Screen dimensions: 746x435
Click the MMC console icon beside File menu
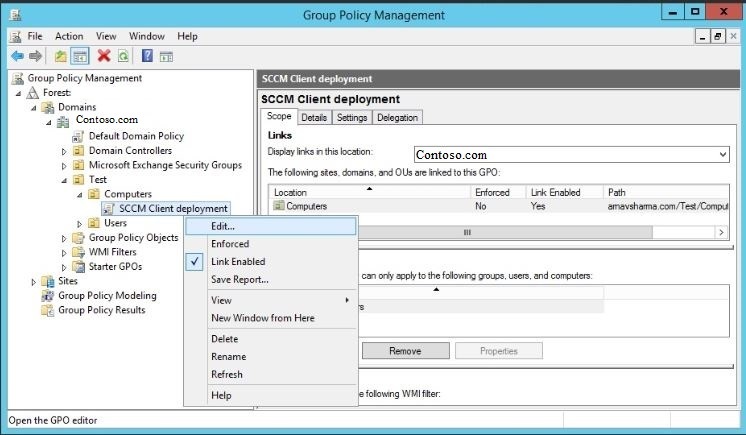pyautogui.click(x=16, y=36)
